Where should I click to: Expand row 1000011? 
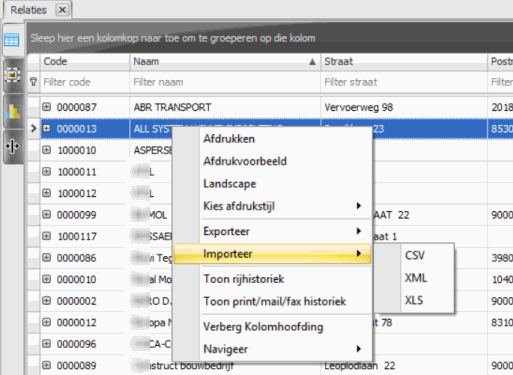tap(47, 172)
